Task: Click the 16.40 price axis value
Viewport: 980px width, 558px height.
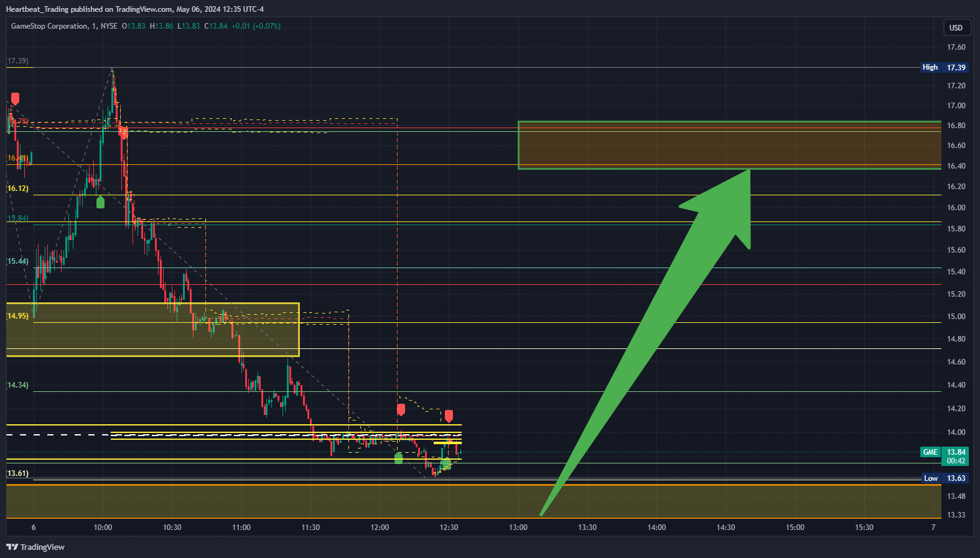Action: [x=956, y=166]
